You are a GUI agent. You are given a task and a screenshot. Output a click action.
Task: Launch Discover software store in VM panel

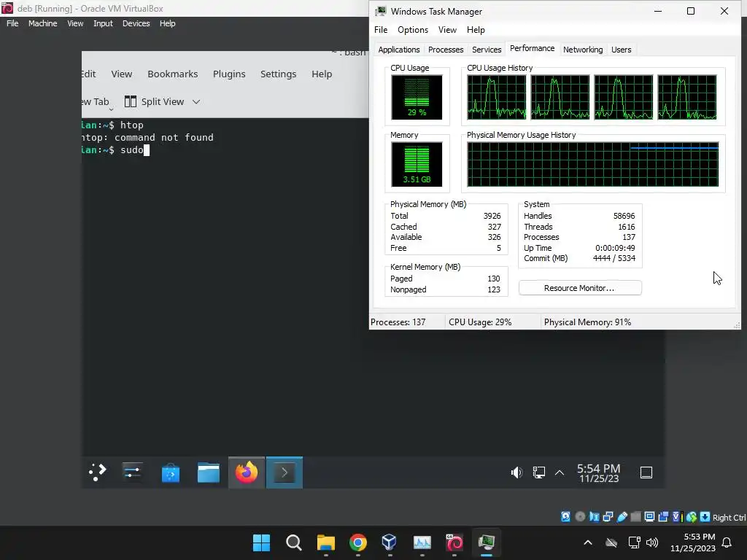(x=171, y=472)
